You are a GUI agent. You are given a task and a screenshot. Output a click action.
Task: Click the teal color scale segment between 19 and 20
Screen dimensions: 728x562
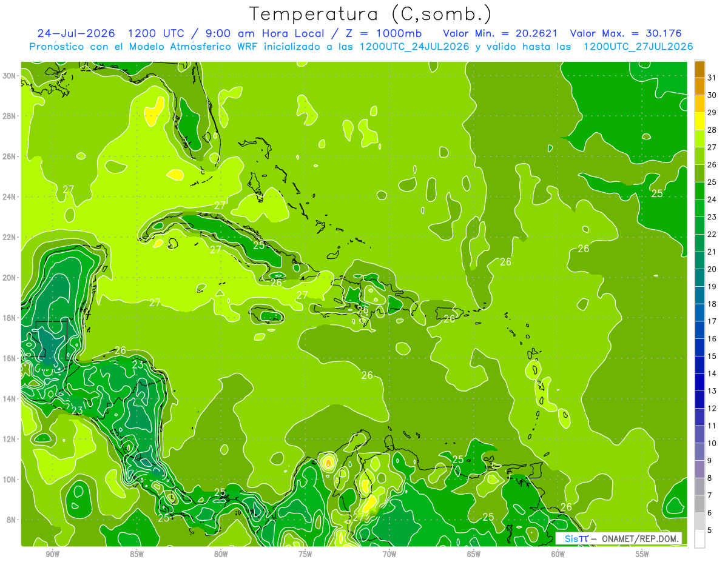pos(699,278)
